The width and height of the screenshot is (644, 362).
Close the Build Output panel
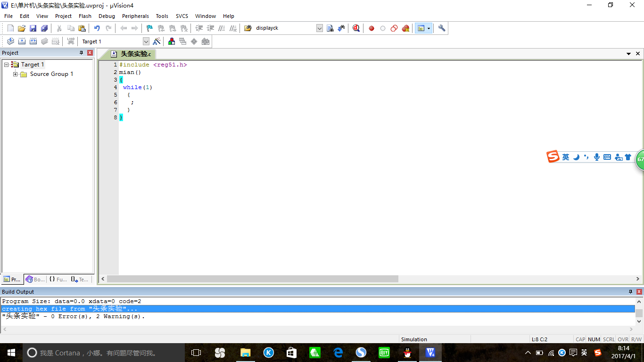pyautogui.click(x=640, y=292)
